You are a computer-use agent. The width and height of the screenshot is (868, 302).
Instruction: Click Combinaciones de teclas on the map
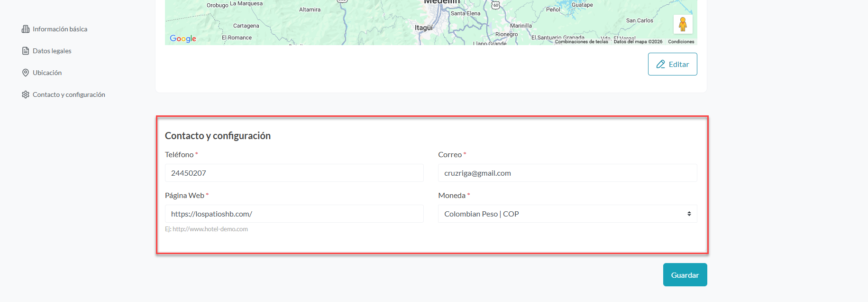pos(581,42)
